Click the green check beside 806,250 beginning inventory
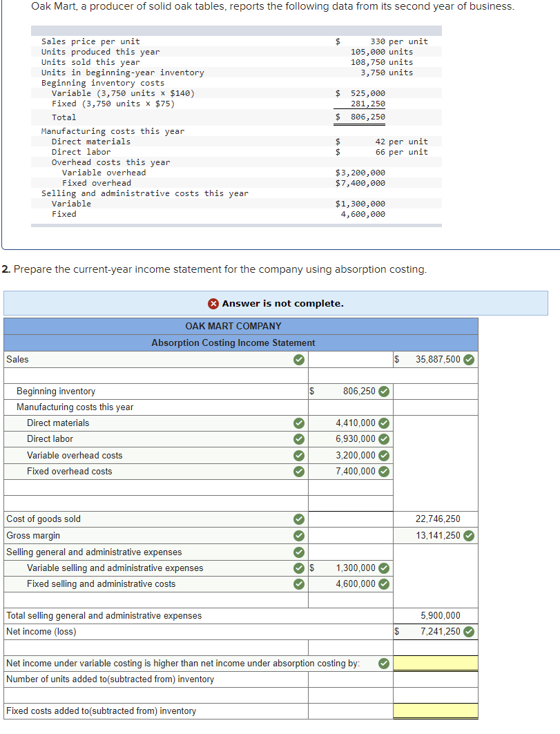Viewport: 560px width, 734px height. click(x=384, y=392)
